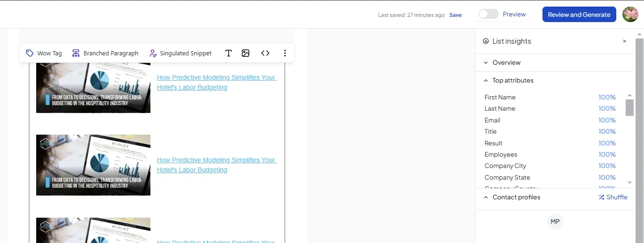Click the Title attribute row
Viewport: 644px width, 243px height.
(x=550, y=131)
